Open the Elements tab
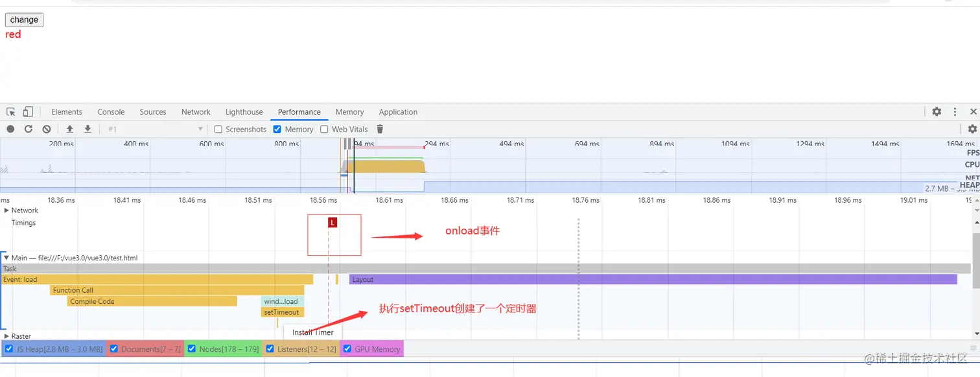This screenshot has width=980, height=377. [67, 112]
